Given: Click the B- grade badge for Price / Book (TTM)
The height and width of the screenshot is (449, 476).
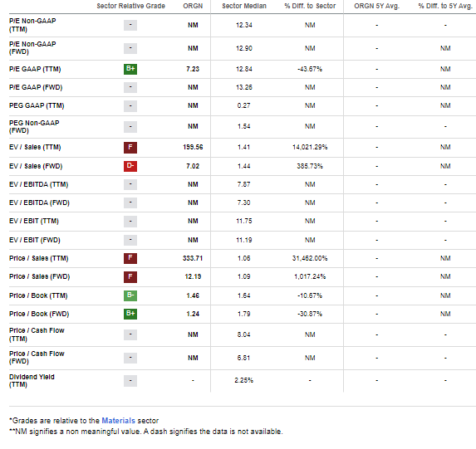Looking at the screenshot, I should tap(130, 295).
